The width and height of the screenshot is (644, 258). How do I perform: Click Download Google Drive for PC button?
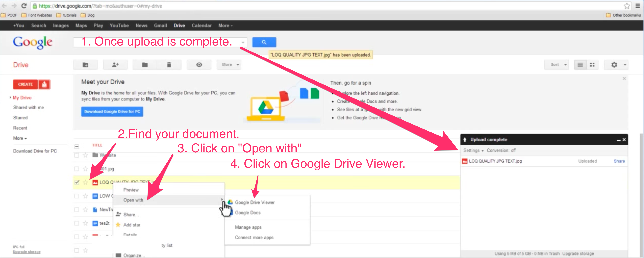click(x=112, y=112)
